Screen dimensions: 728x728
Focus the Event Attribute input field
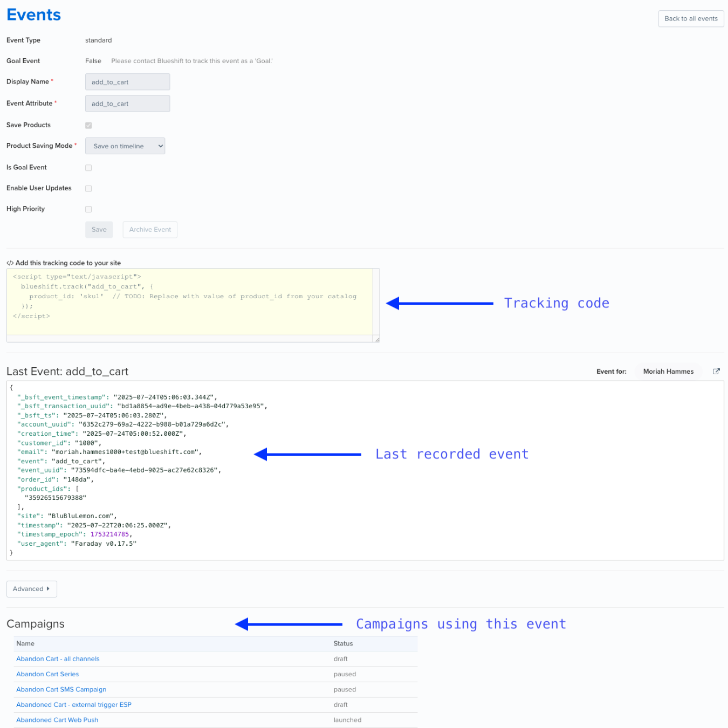127,104
